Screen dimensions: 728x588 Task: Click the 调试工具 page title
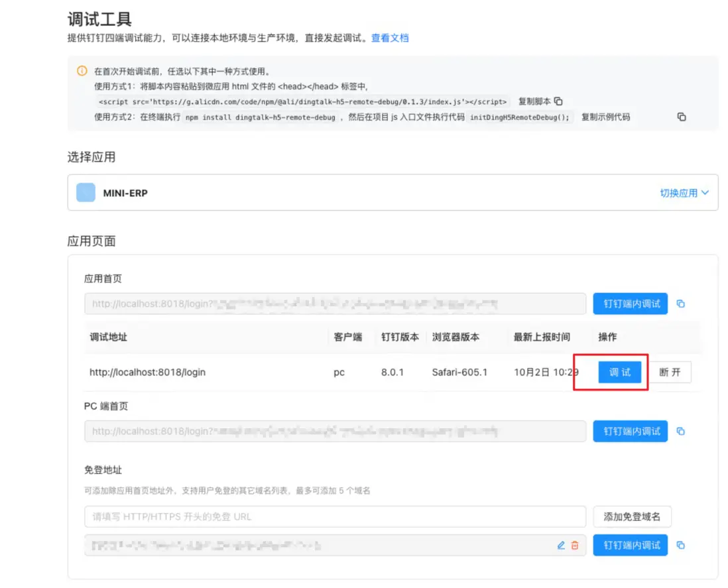tap(99, 19)
